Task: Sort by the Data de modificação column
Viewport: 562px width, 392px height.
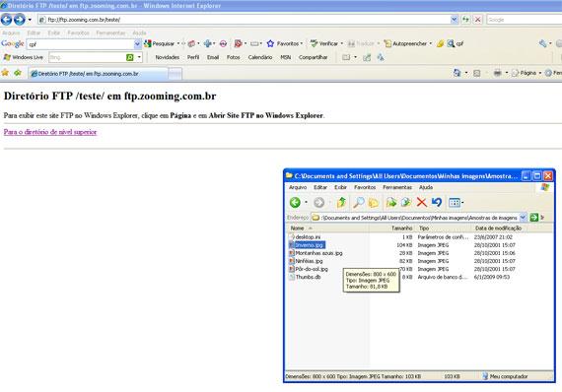Action: click(498, 229)
